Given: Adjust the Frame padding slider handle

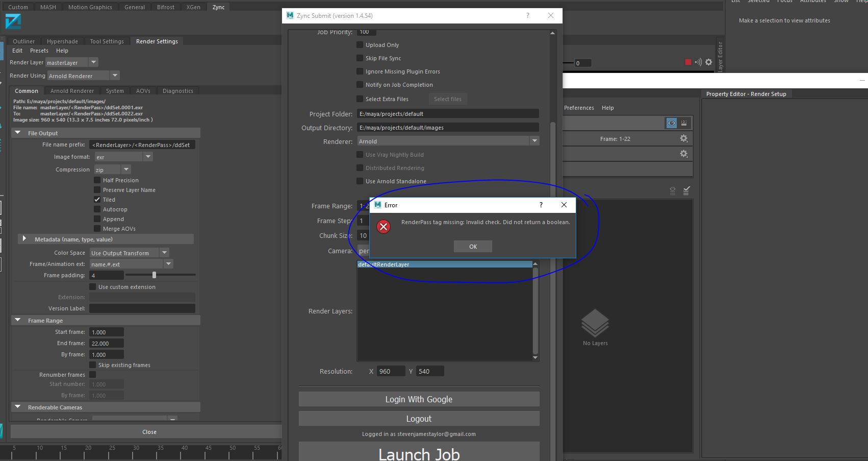Looking at the screenshot, I should [x=154, y=275].
